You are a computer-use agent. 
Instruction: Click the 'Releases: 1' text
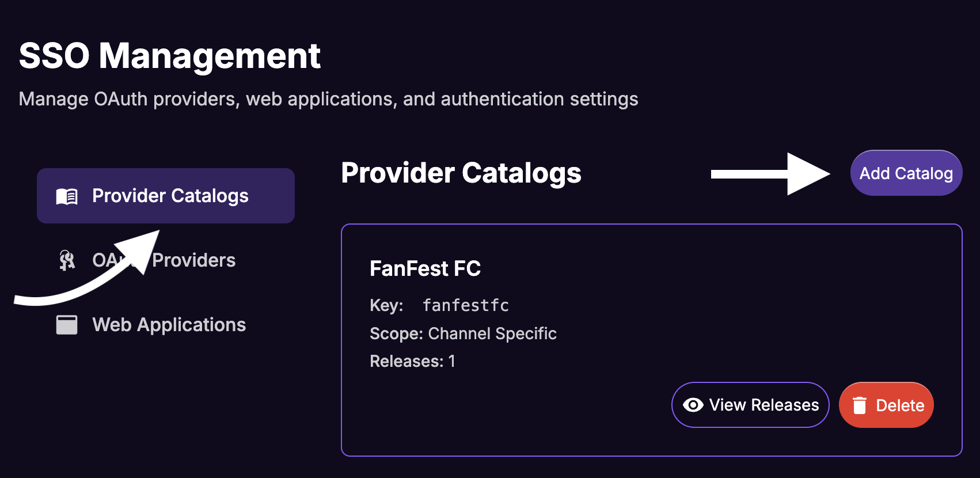point(412,361)
